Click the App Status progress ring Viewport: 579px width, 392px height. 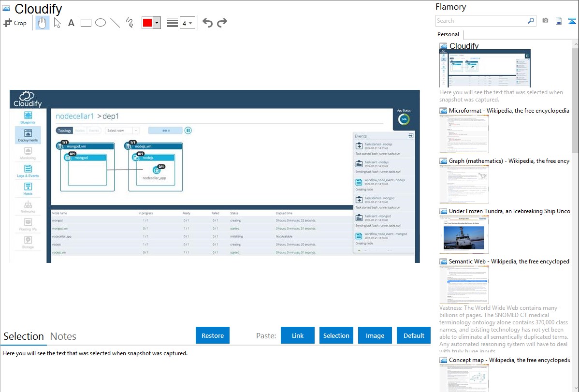click(404, 119)
